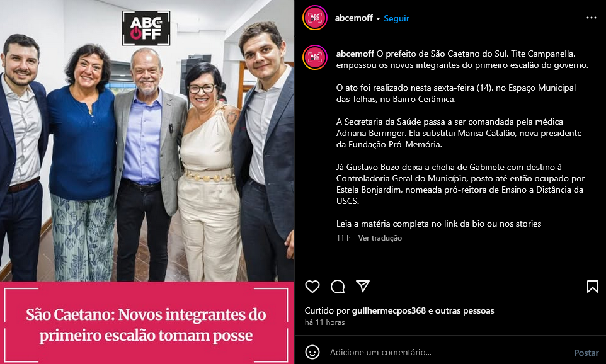Share post using the paper plane icon
This screenshot has height=364, width=606.
tap(362, 286)
